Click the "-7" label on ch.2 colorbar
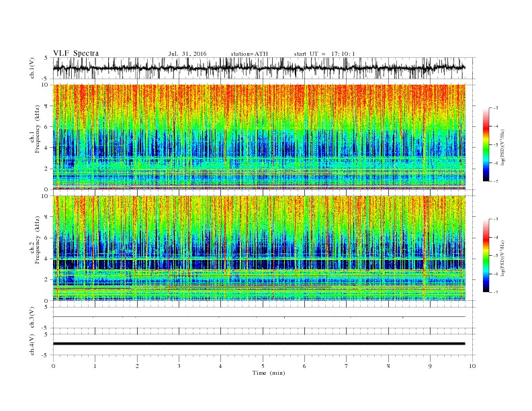This screenshot has width=532, height=411. click(x=495, y=292)
